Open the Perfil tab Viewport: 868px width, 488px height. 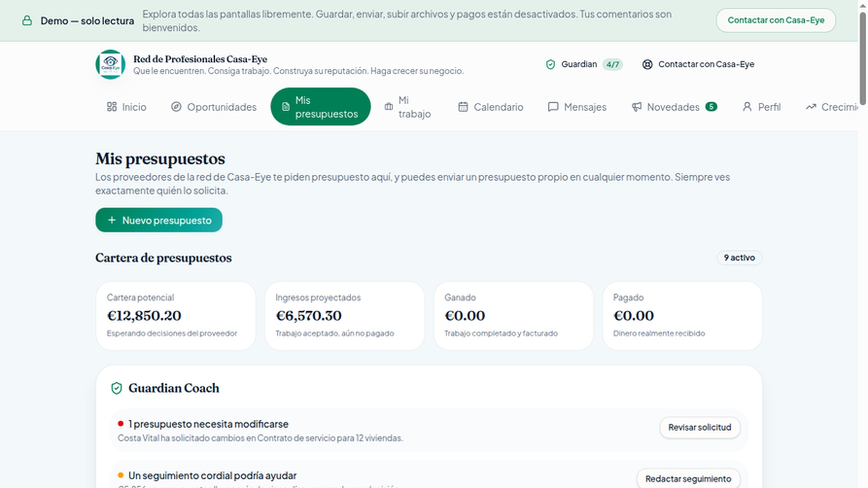tap(761, 107)
